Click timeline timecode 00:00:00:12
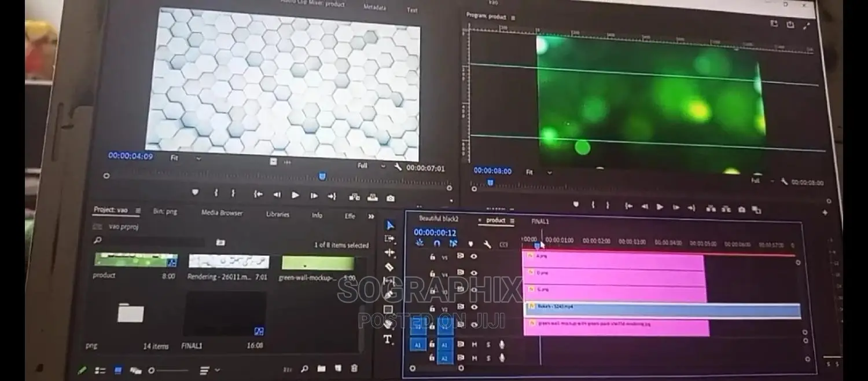The height and width of the screenshot is (381, 868). click(435, 233)
